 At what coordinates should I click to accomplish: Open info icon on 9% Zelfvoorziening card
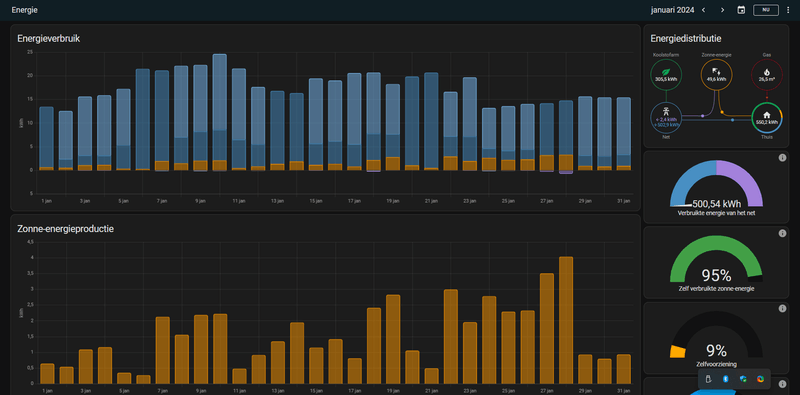pos(782,309)
